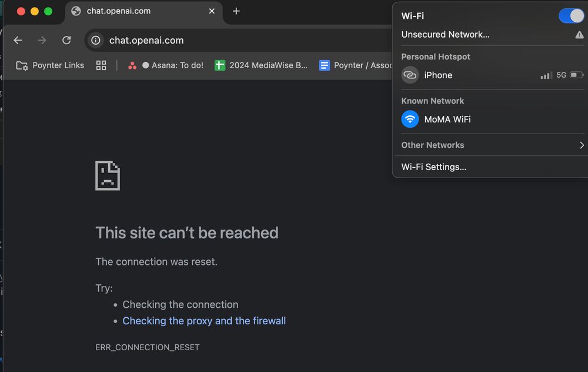Reload the chat.openai.com page
Screen dimensions: 588x372
pos(66,40)
